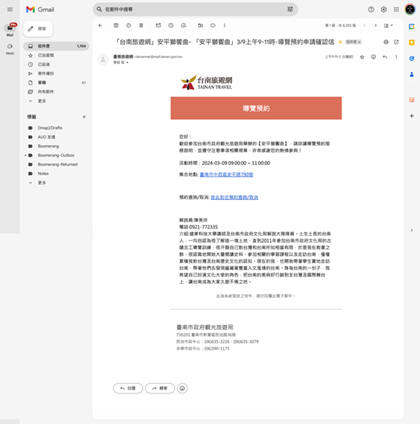Expand the Boomerang-Outbox label
Viewport: 420px width, 424px height.
[25, 155]
